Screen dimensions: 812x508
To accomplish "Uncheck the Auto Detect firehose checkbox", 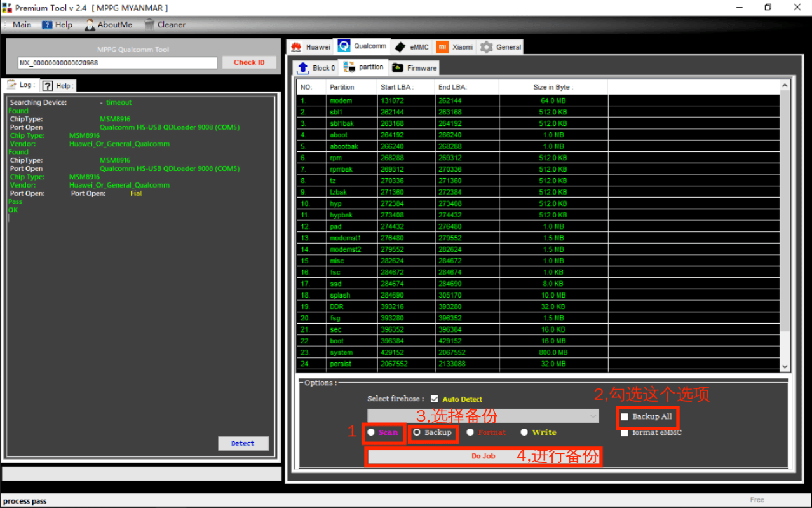I will (x=435, y=399).
